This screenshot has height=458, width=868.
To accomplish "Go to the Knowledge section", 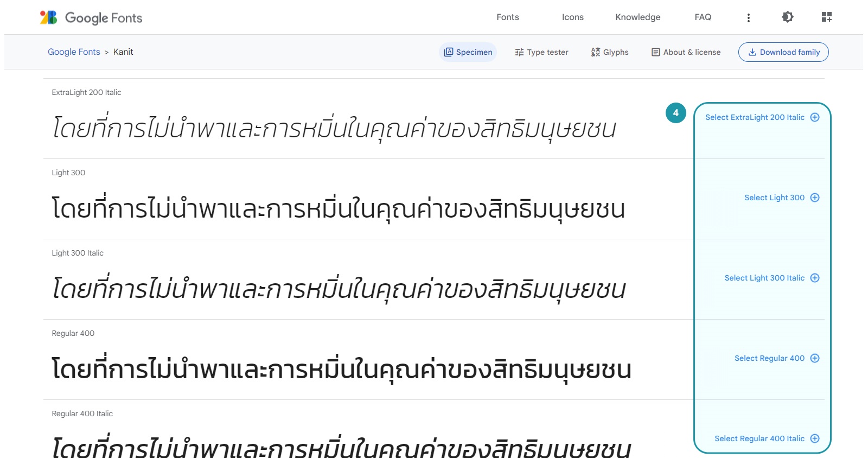I will coord(638,17).
